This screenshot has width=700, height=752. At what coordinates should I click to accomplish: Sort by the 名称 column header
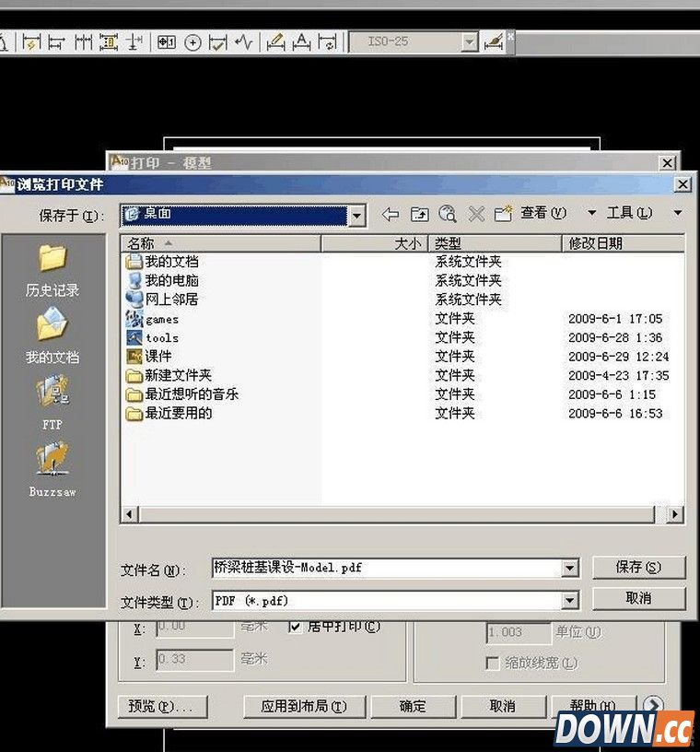(x=221, y=243)
